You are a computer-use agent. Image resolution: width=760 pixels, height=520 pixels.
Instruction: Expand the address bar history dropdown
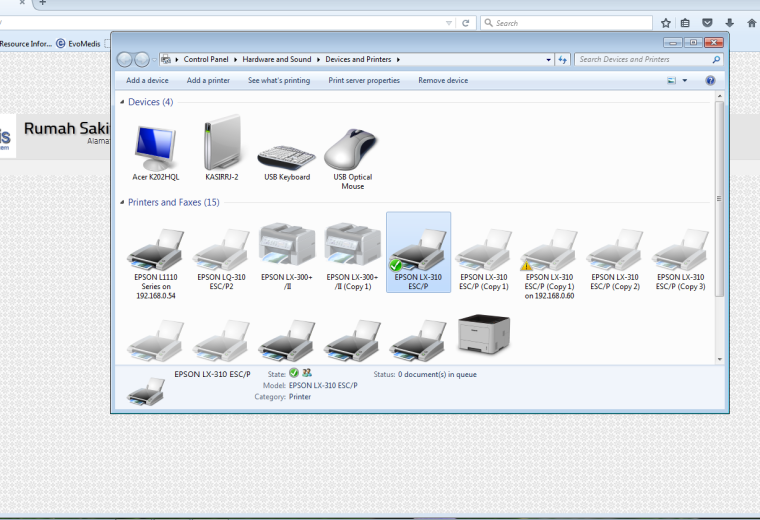[x=548, y=60]
